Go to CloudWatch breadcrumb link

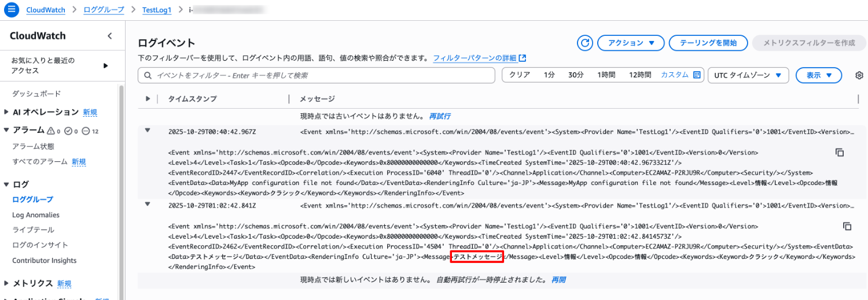(46, 10)
